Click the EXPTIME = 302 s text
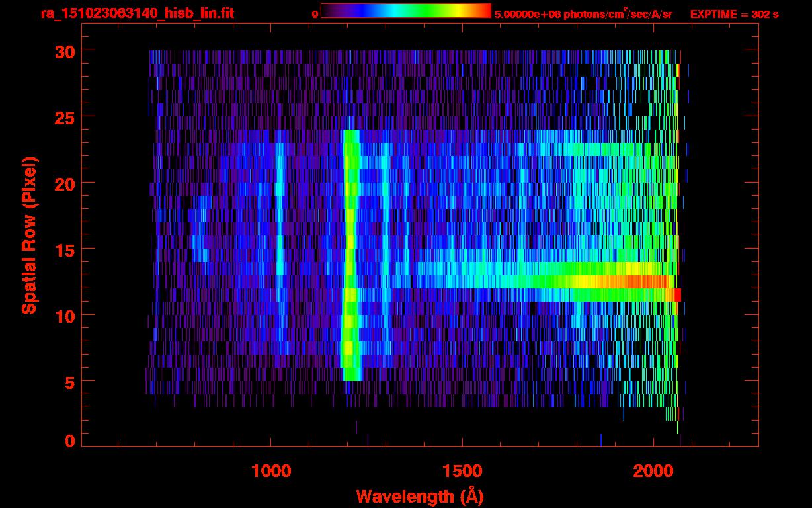This screenshot has width=812, height=508. coord(734,14)
